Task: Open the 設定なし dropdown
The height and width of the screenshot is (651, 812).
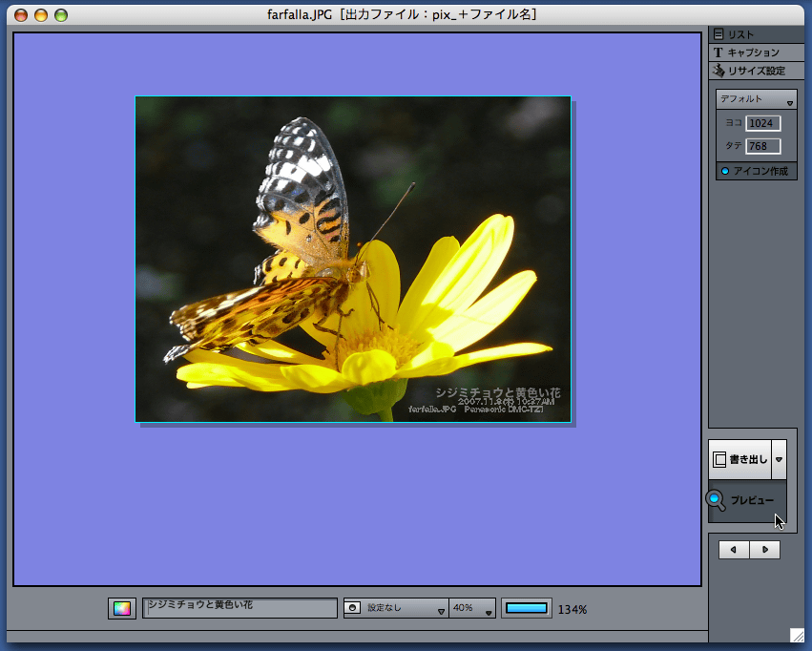Action: 396,608
